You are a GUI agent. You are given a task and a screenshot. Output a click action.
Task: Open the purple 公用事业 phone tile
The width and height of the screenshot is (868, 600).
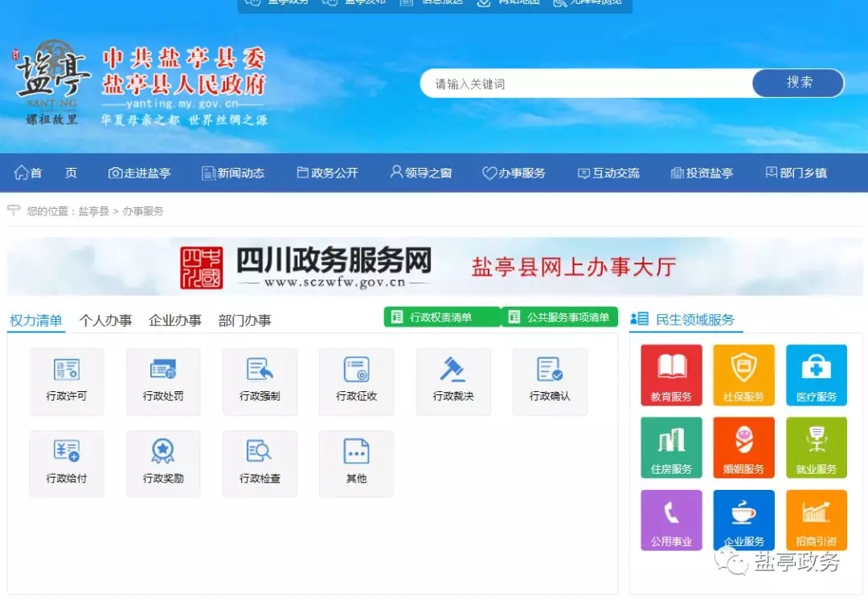pyautogui.click(x=671, y=520)
